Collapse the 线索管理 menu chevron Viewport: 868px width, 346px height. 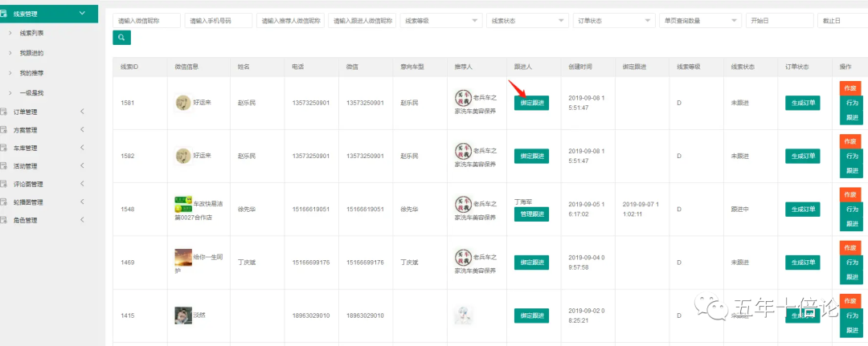83,14
